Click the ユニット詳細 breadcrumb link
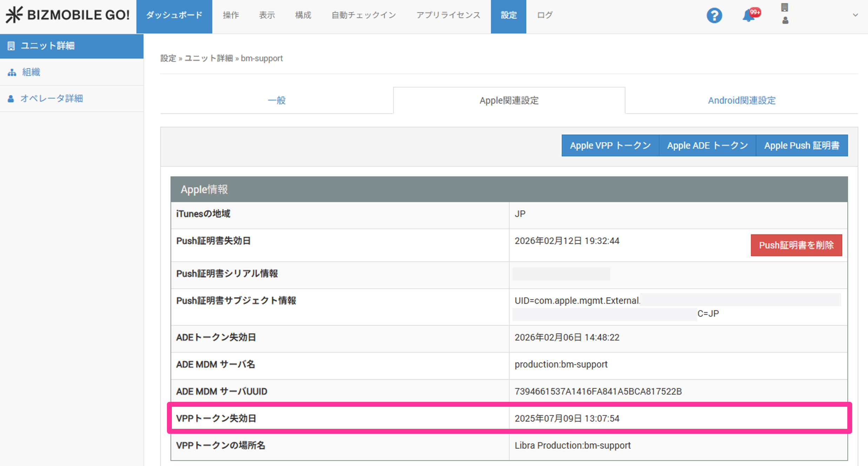The height and width of the screenshot is (466, 868). [x=208, y=58]
